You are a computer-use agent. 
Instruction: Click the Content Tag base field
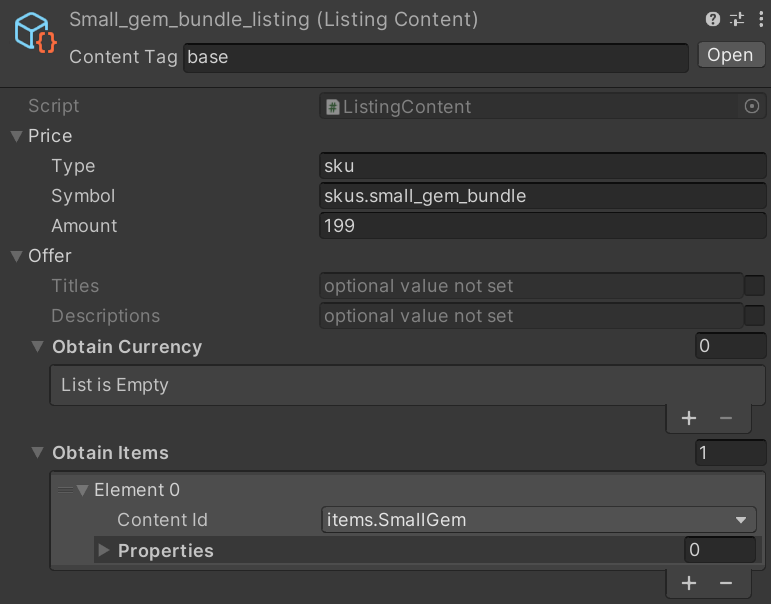(x=436, y=57)
